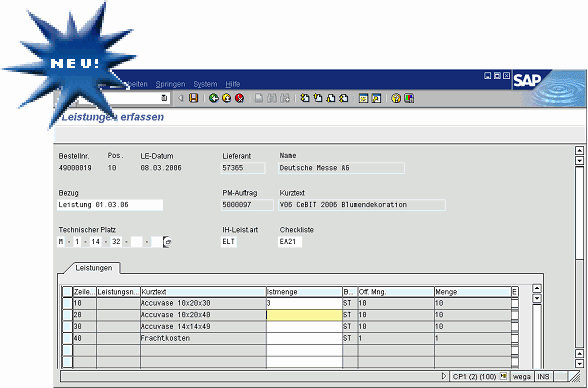588x388 pixels.
Task: Click cell text Frachtkosten
Action: pos(165,338)
